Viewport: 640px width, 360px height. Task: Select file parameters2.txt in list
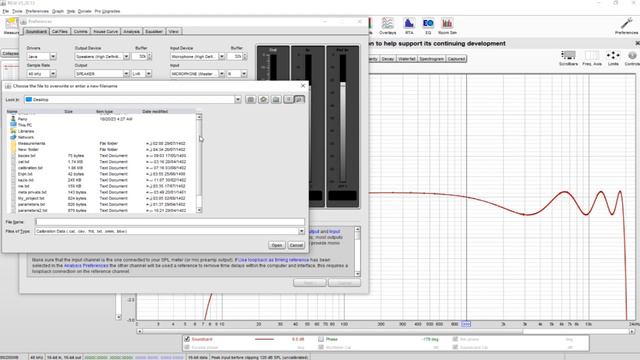32,211
